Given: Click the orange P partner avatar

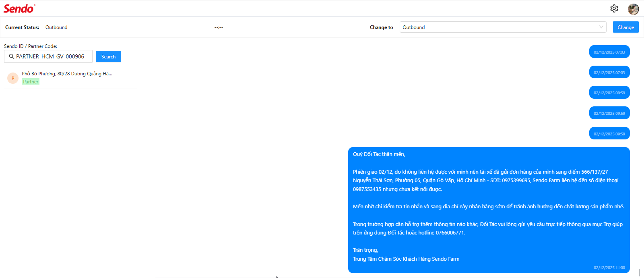Looking at the screenshot, I should click(x=13, y=78).
